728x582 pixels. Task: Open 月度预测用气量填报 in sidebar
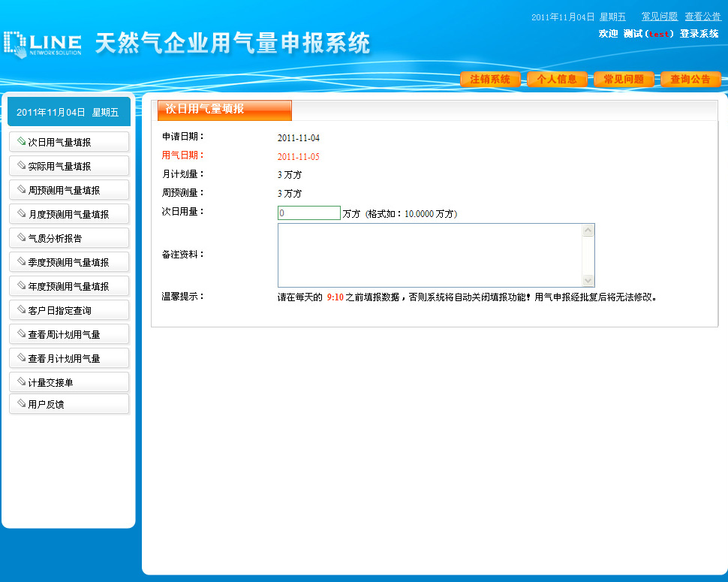[68, 215]
